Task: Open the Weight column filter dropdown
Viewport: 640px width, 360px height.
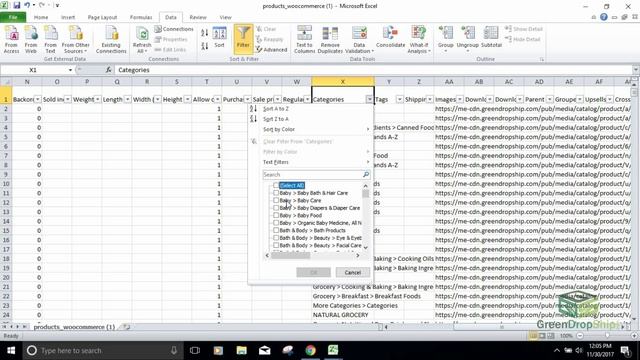Action: click(98, 99)
